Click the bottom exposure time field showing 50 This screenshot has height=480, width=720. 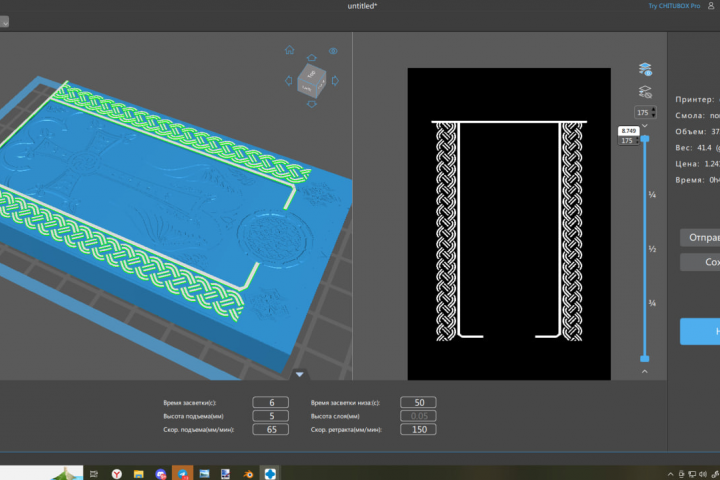pyautogui.click(x=418, y=402)
